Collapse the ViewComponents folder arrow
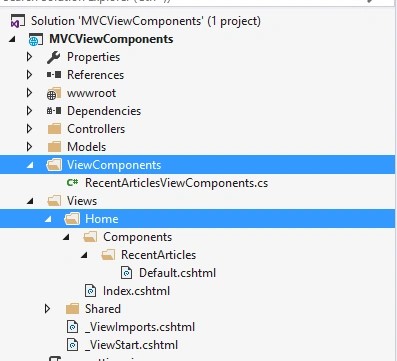Viewport: 397px width, 361px height. click(30, 165)
